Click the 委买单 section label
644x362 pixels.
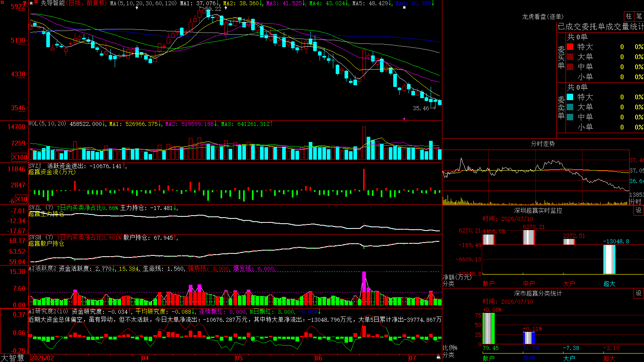click(561, 57)
